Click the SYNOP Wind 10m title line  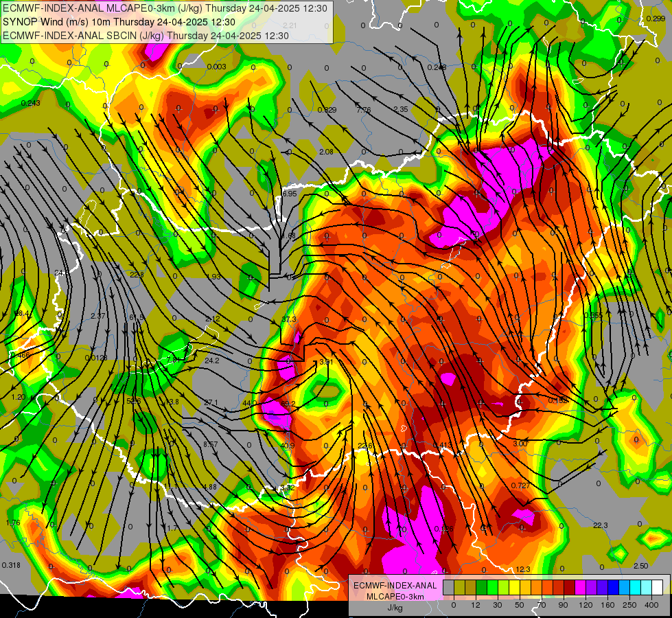(x=119, y=22)
